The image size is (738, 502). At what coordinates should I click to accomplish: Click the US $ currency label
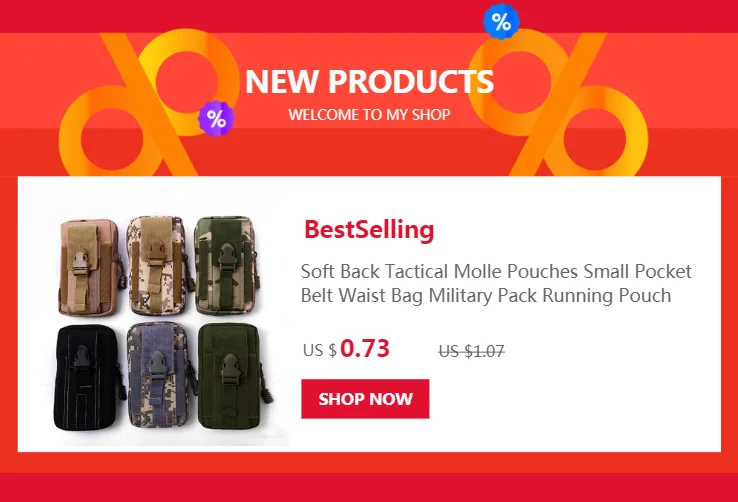click(320, 351)
